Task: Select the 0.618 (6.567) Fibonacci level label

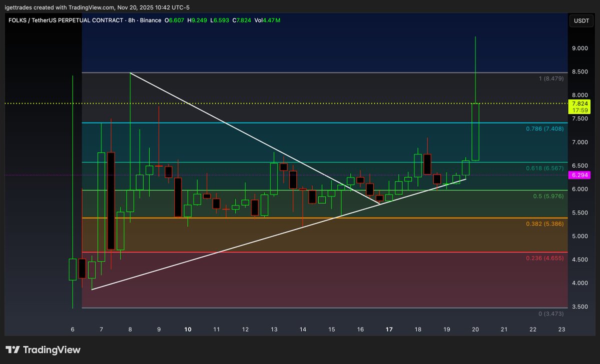Action: (544, 168)
